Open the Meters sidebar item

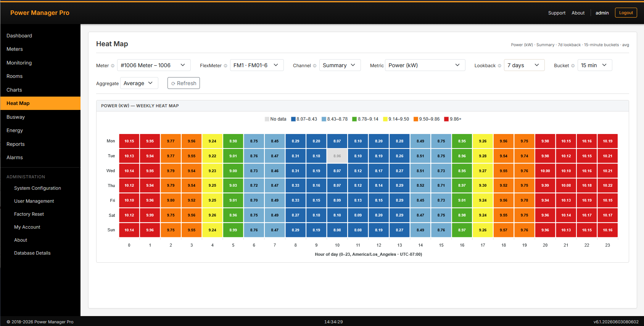[x=40, y=49]
